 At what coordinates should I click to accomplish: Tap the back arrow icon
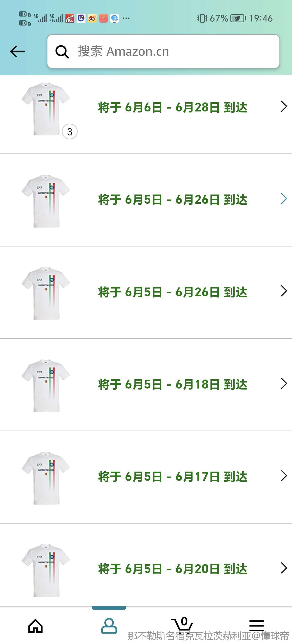coord(17,51)
